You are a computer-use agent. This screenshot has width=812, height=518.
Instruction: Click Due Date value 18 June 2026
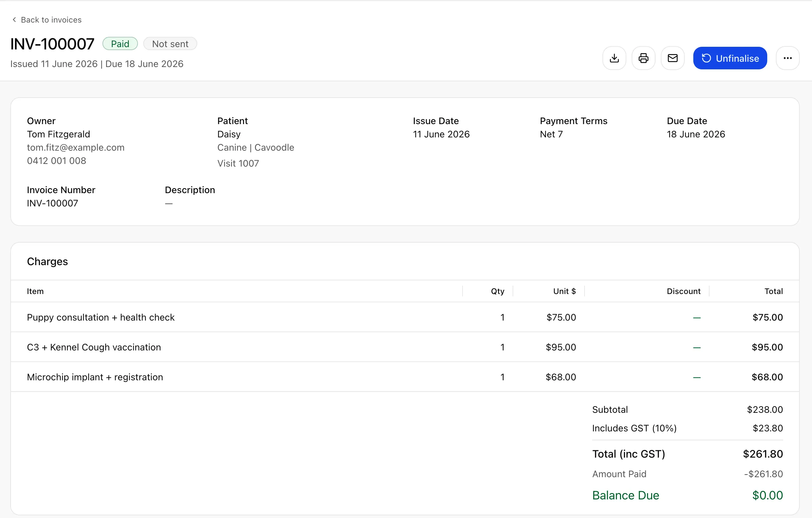pos(696,134)
